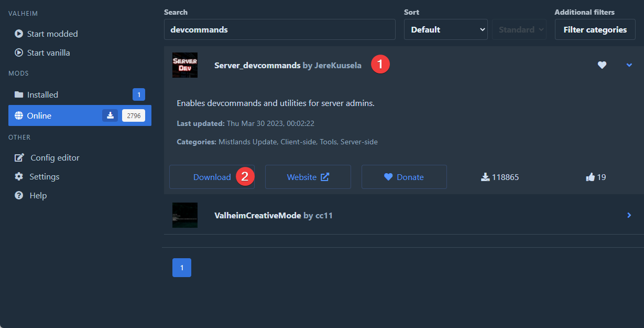Open the Standard sort direction dropdown
This screenshot has width=644, height=328.
(x=519, y=29)
